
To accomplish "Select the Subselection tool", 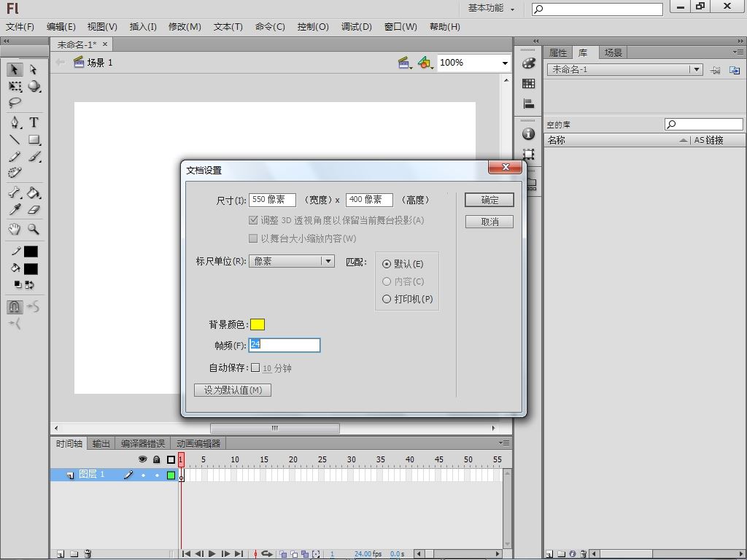I will [x=33, y=69].
